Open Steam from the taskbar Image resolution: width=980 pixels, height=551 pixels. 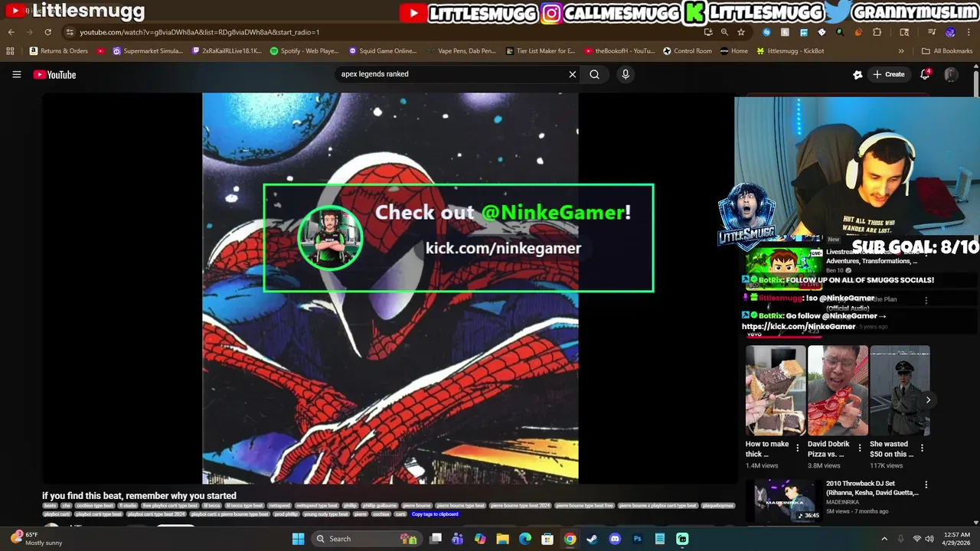592,539
